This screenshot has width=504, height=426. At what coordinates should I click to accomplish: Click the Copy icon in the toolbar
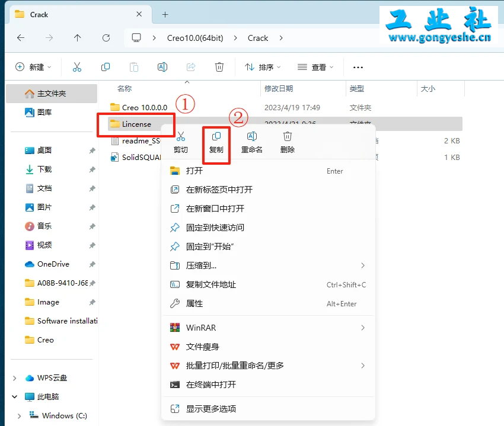[x=106, y=67]
